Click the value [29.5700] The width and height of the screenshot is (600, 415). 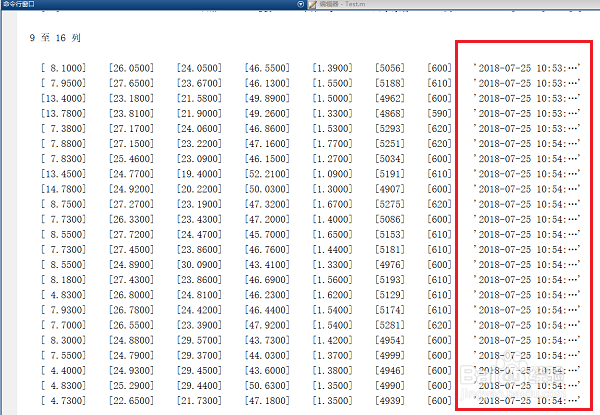[x=199, y=340]
